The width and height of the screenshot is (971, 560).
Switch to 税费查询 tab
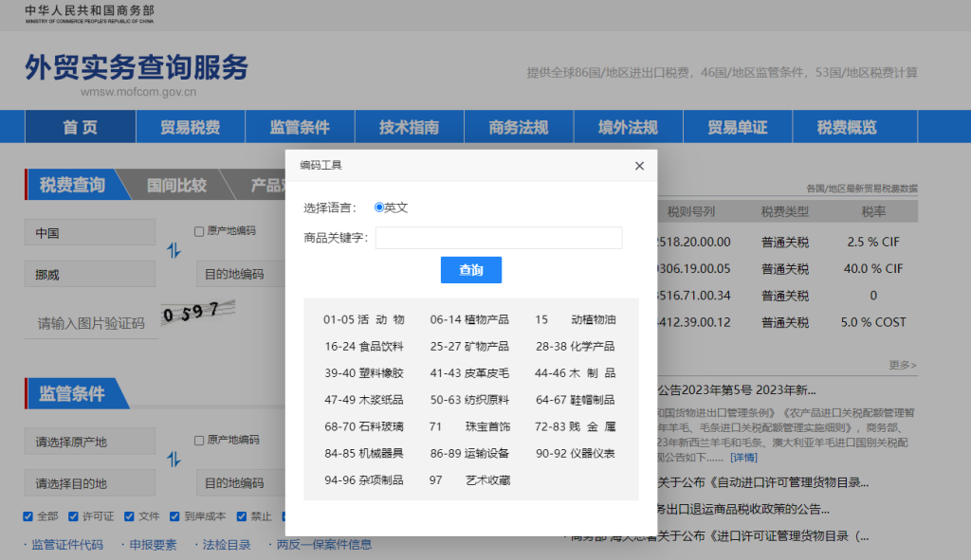click(x=72, y=185)
